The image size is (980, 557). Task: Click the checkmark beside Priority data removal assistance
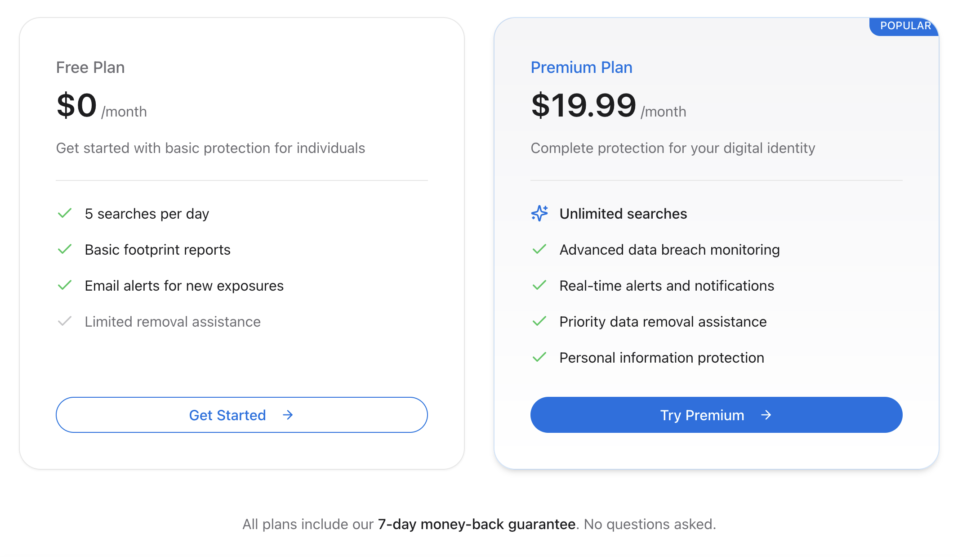[x=539, y=321]
